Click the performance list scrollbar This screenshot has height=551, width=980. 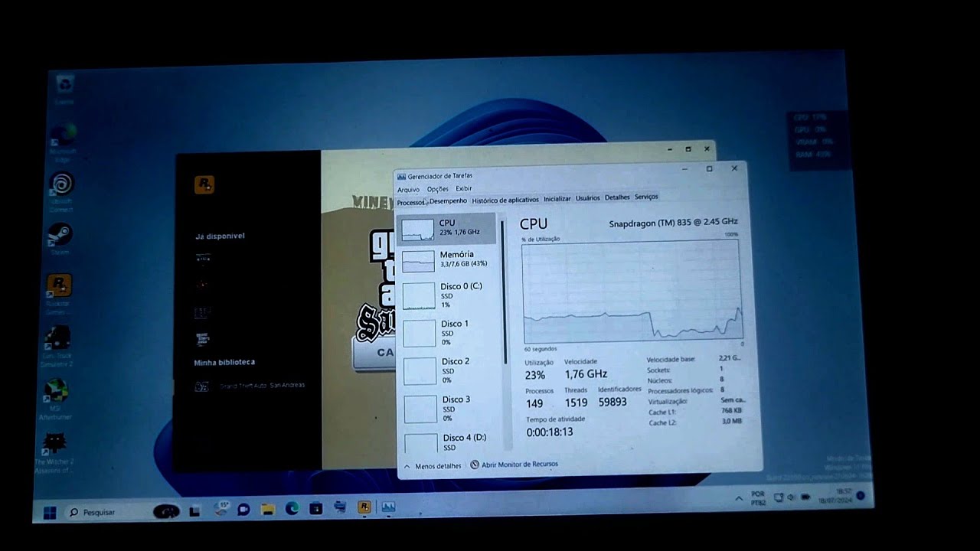pyautogui.click(x=503, y=291)
